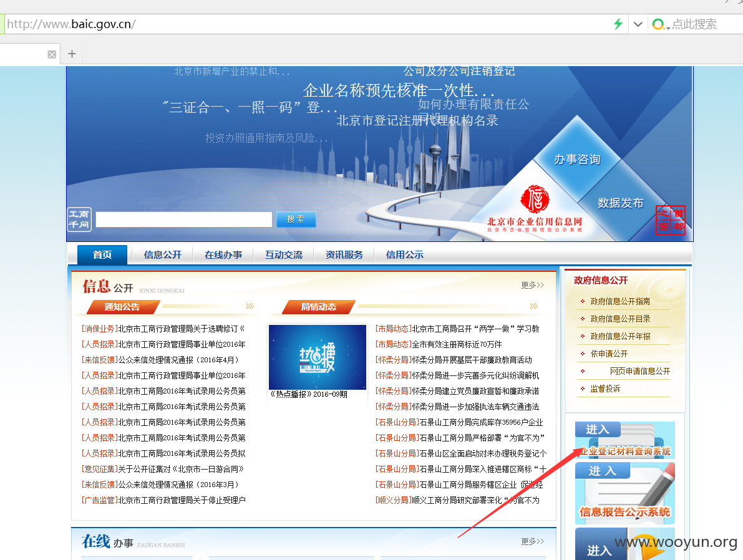Screen dimensions: 743x560
Task: Expand 通知公告 more arrows
Action: (x=250, y=307)
